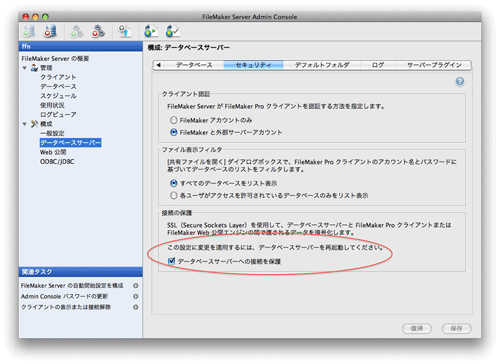
Task: Select スケジュール in the sidebar tree
Action: click(x=58, y=96)
